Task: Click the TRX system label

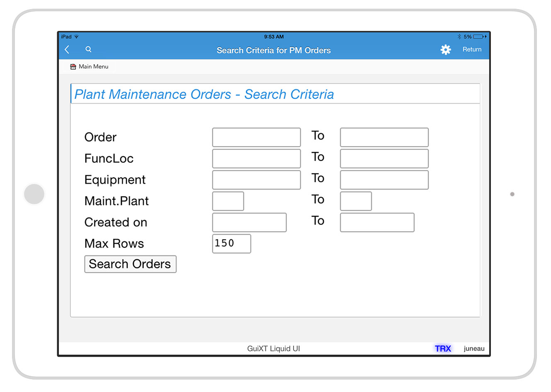Action: click(x=443, y=348)
